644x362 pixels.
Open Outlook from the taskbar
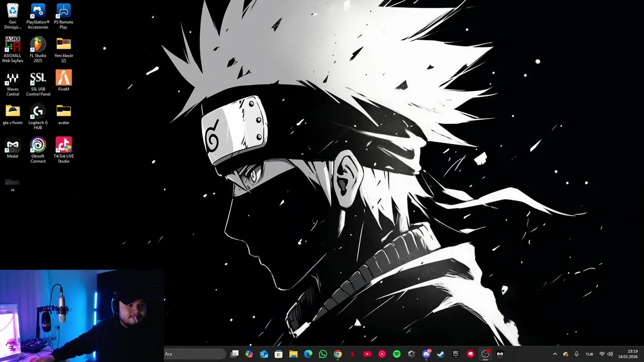(264, 354)
